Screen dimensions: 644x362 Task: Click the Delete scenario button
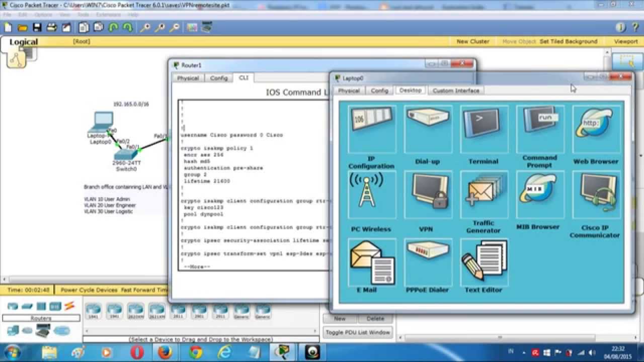coord(375,318)
